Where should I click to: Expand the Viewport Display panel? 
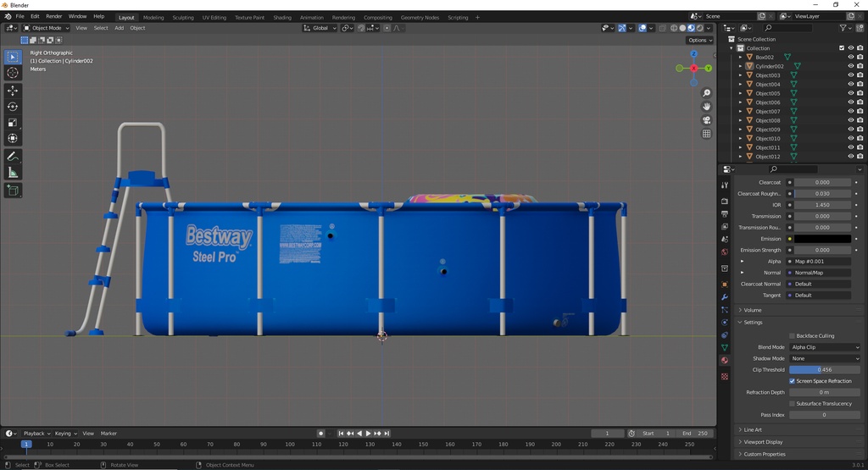click(x=763, y=442)
